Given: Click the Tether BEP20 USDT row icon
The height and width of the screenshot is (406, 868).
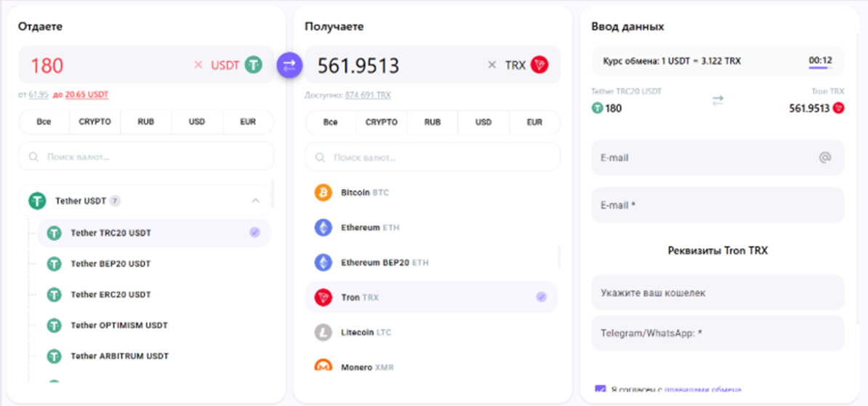Looking at the screenshot, I should [54, 264].
